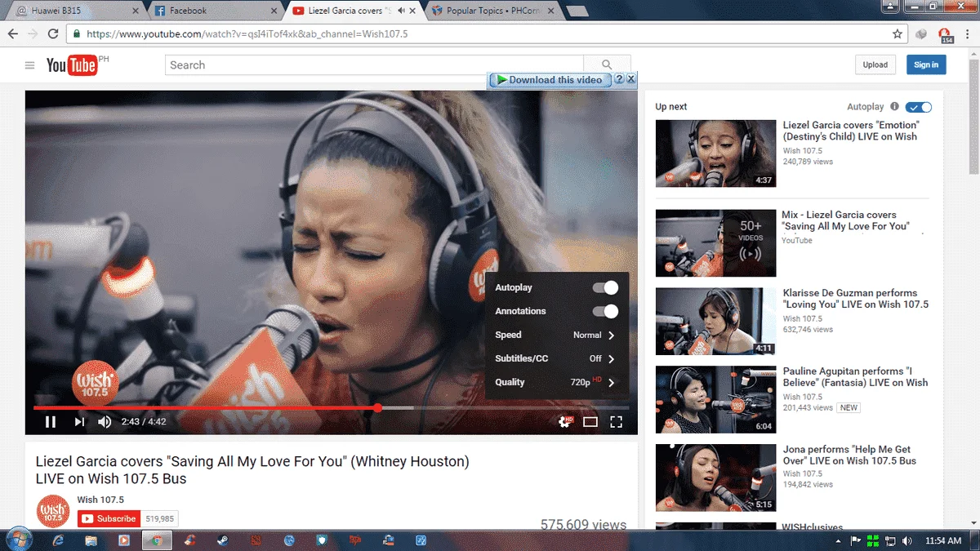
Task: Click Download this video button
Action: coord(550,79)
